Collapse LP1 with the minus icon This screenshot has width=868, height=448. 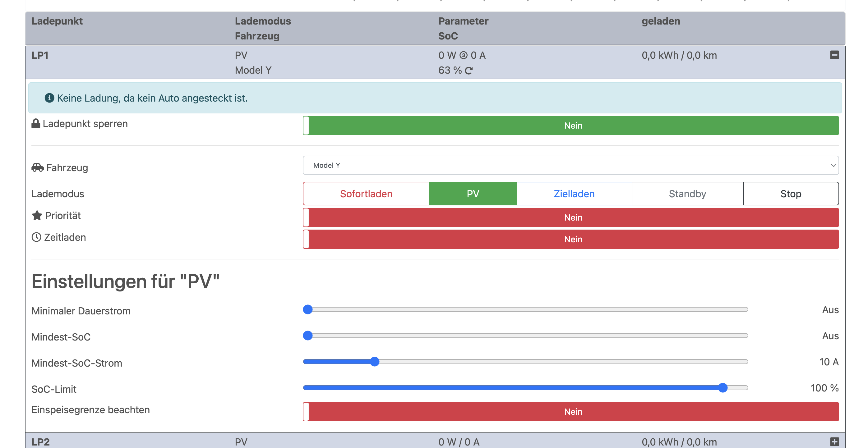[834, 55]
